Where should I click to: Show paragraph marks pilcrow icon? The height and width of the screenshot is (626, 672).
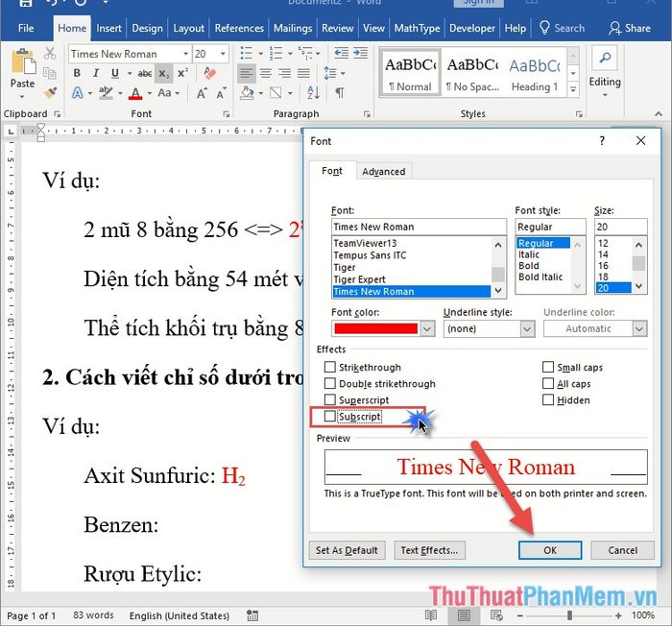[x=340, y=92]
